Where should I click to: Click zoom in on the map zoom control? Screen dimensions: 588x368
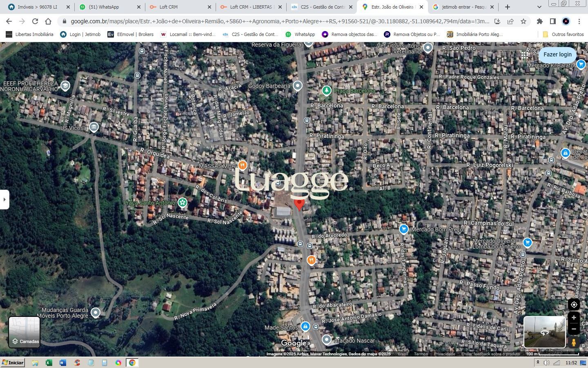(574, 317)
